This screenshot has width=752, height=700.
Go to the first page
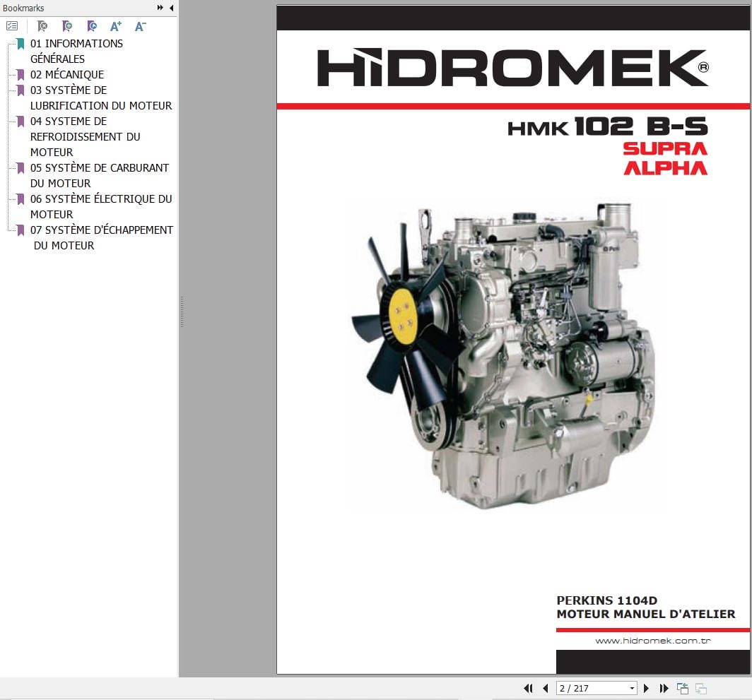tap(528, 689)
